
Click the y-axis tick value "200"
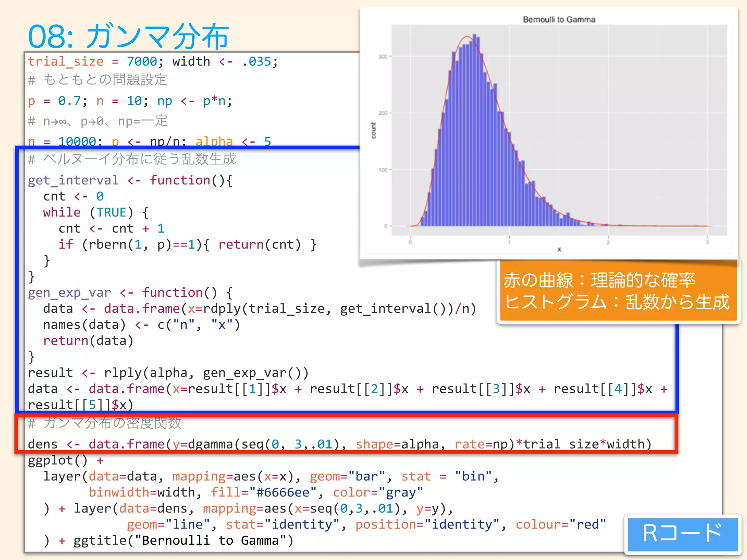(383, 113)
